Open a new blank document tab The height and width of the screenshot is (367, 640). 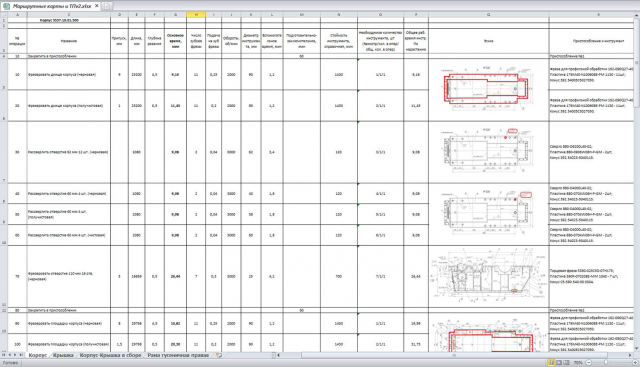[x=107, y=6]
